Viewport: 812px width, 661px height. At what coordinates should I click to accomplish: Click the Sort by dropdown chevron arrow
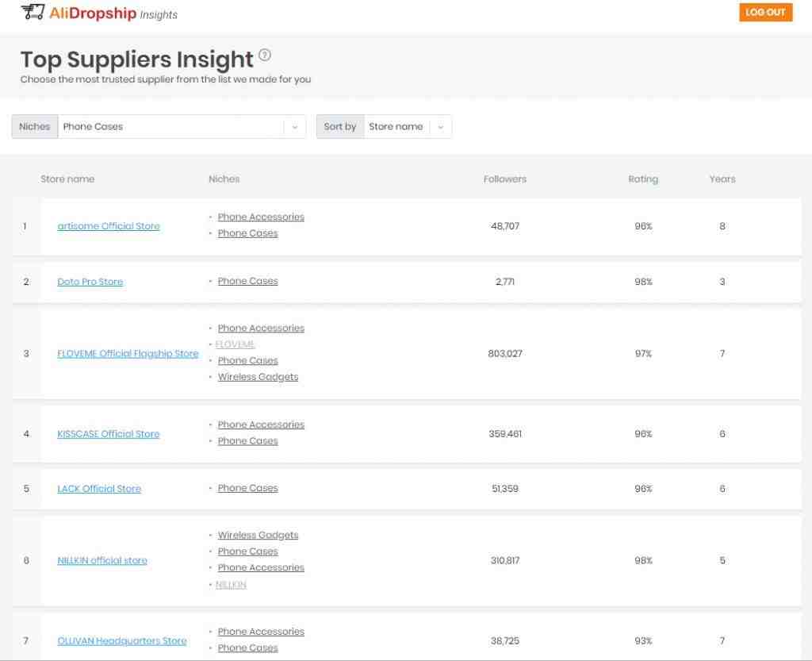point(441,127)
